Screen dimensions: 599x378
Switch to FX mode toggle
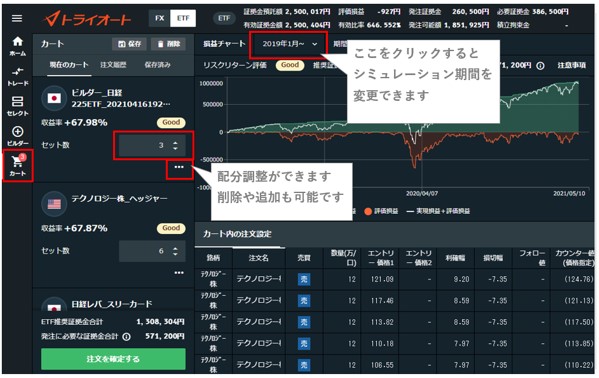[160, 18]
